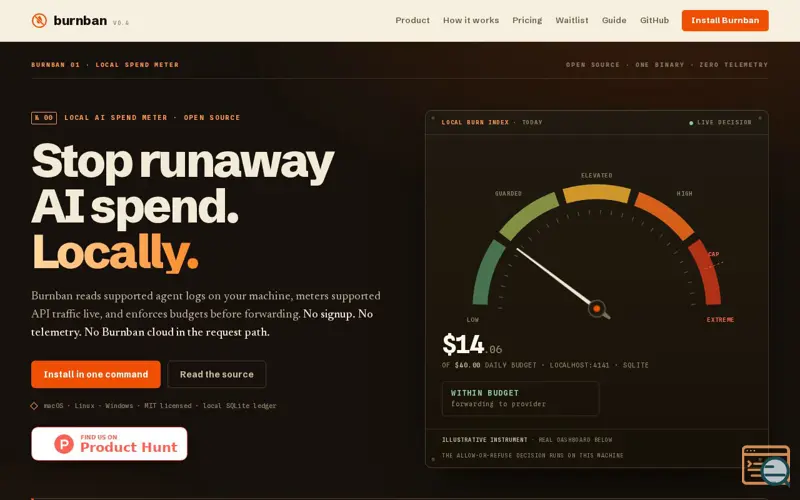Screen dimensions: 800x500
Task: Click the diamond icon before macOS
Action: pos(34,406)
